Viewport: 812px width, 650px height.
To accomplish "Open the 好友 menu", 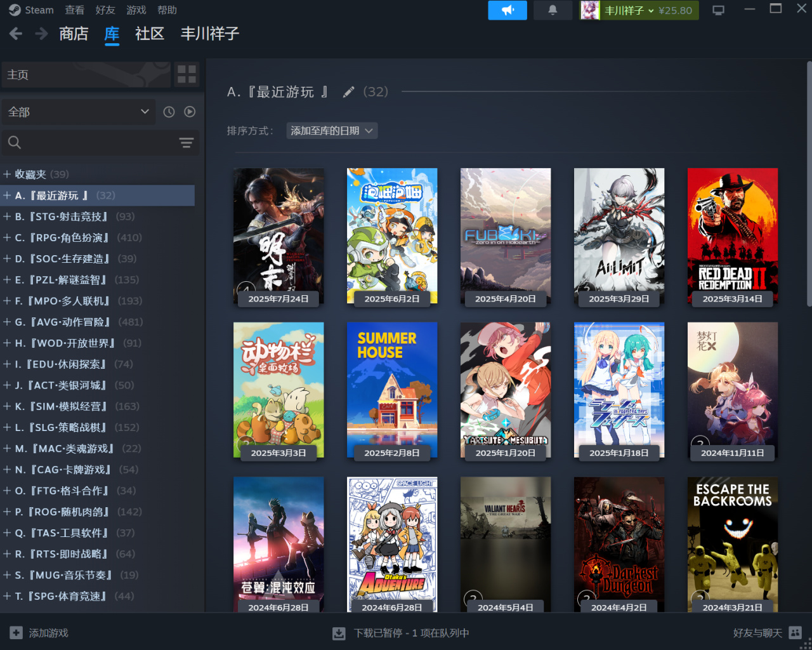I will [105, 10].
